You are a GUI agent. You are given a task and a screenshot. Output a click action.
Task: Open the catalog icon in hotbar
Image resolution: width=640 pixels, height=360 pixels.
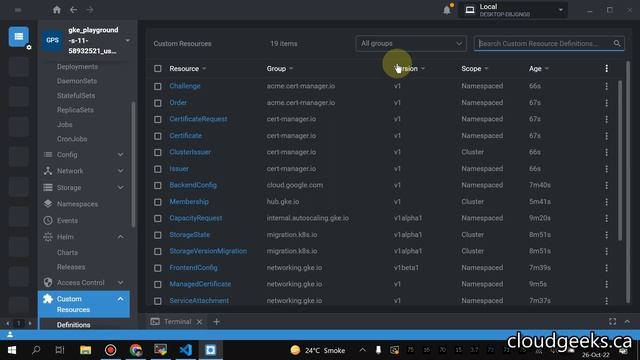click(19, 37)
